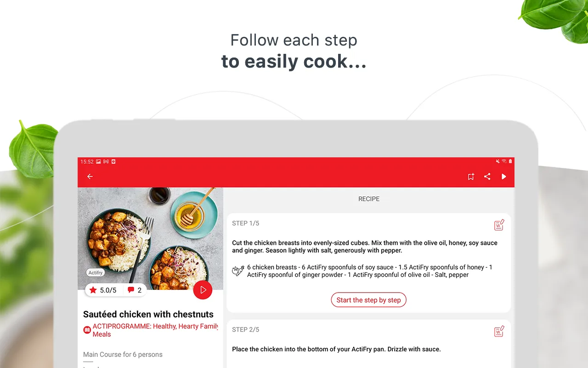Go back using the arrow icon
Image resolution: width=588 pixels, height=368 pixels.
[90, 177]
